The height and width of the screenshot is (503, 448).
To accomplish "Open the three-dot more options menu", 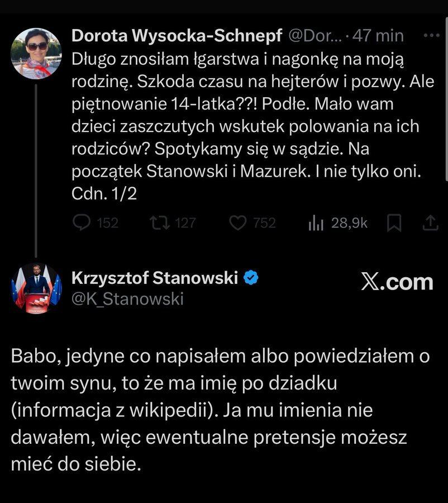I will click(x=432, y=35).
